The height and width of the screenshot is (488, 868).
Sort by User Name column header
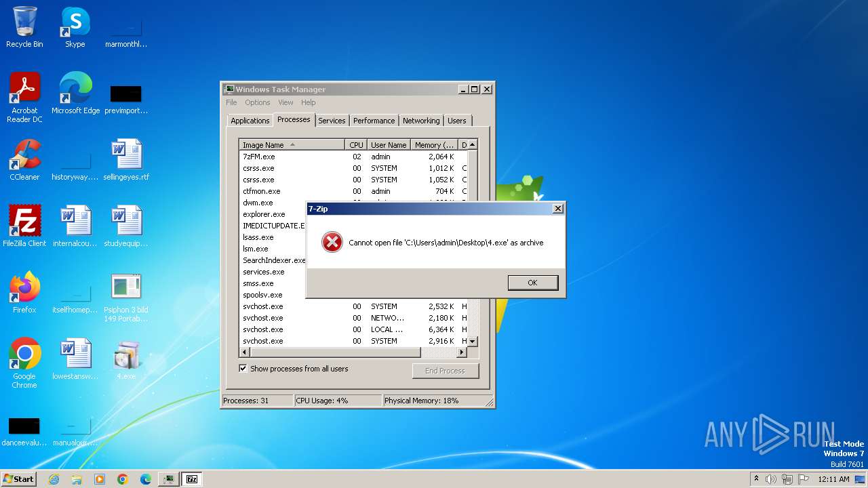click(389, 145)
